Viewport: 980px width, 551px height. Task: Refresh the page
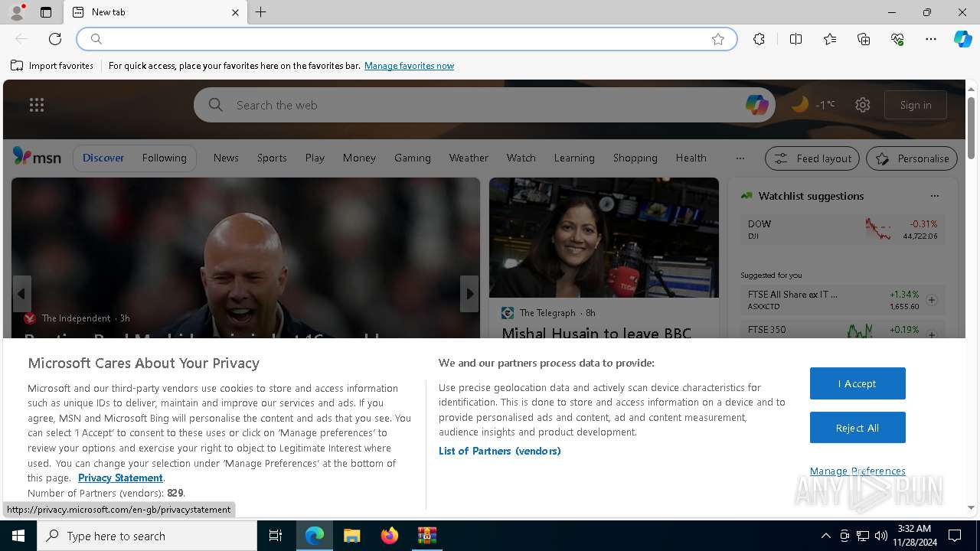[x=55, y=39]
